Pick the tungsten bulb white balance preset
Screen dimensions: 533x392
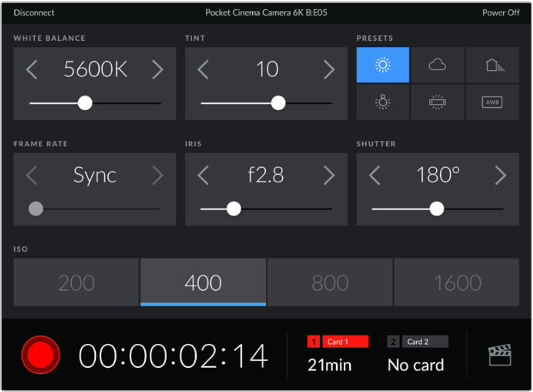(383, 102)
